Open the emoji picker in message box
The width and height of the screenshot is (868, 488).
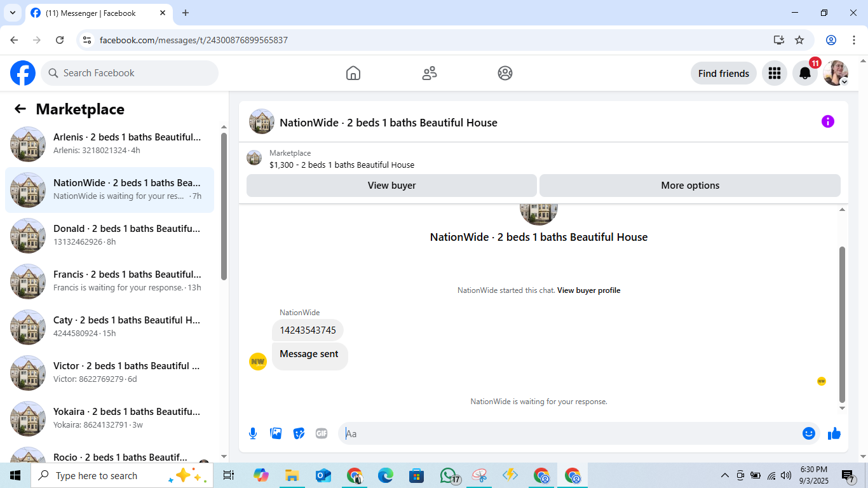809,433
